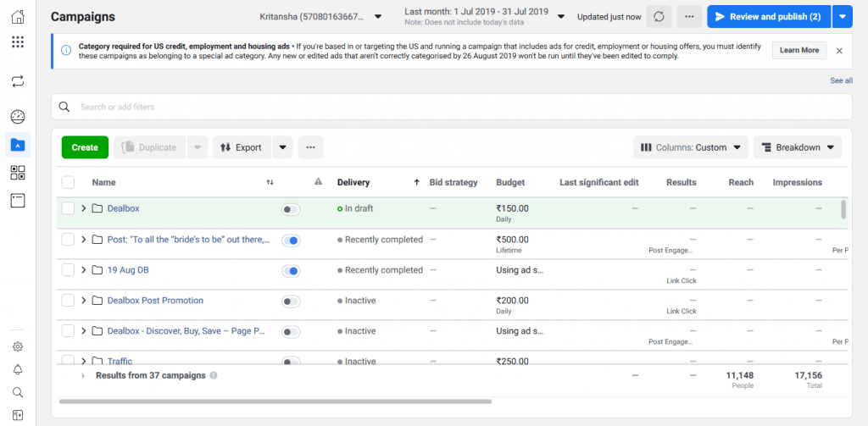Click the sidebar search magnifier icon

tap(18, 393)
